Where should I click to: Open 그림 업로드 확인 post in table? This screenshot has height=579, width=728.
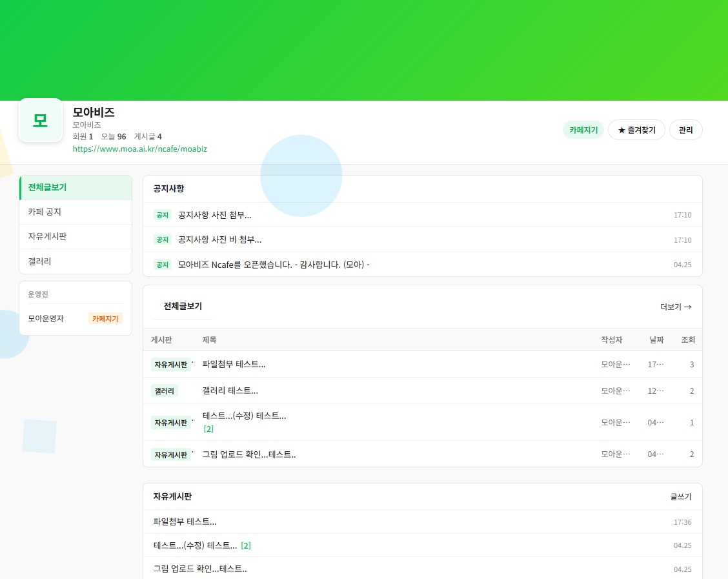[x=248, y=454]
